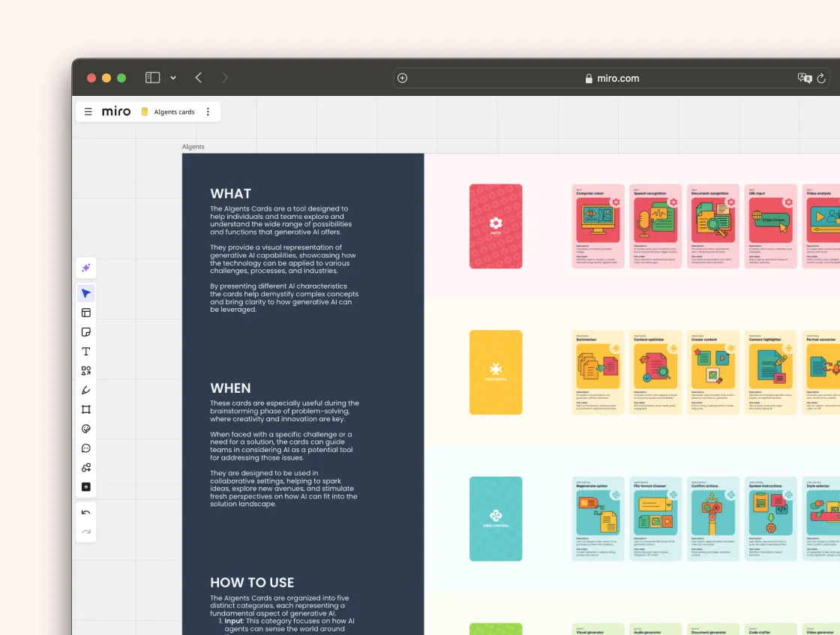Select the Content optimizer card
Viewport: 840px width, 635px height.
pyautogui.click(x=655, y=372)
